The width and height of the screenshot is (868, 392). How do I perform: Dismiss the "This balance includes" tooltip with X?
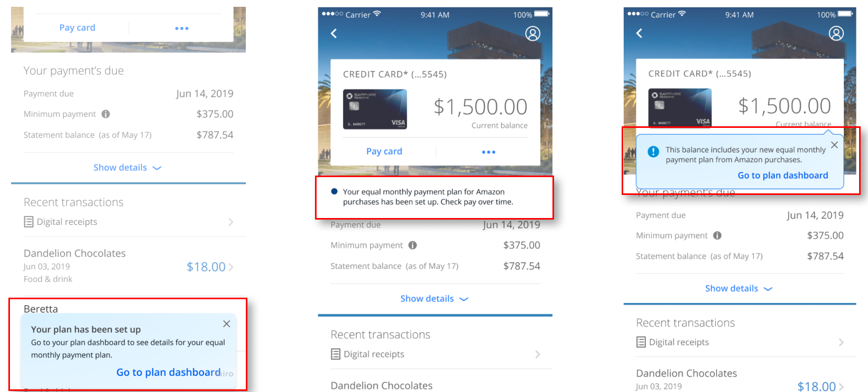pos(834,145)
